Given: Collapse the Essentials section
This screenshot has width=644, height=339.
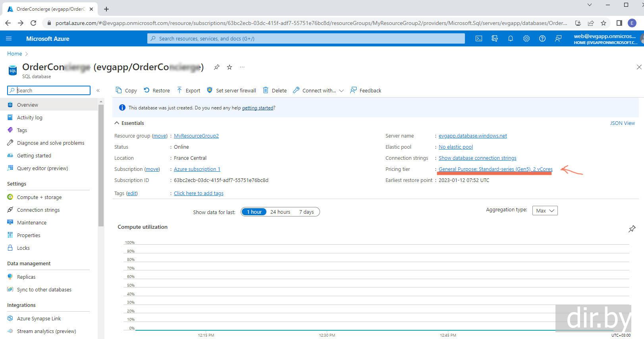Looking at the screenshot, I should point(117,123).
